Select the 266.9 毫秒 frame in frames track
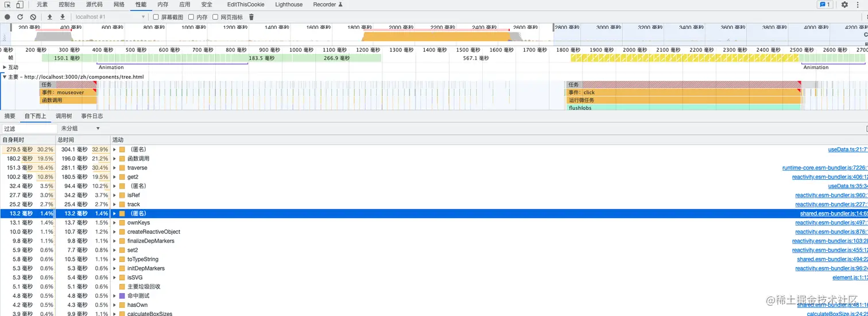 336,58
